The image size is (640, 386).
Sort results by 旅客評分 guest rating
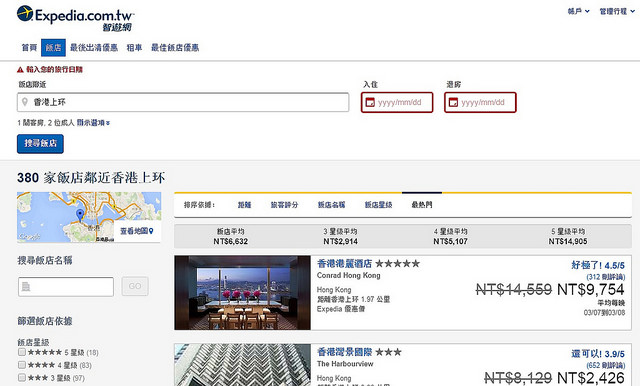pos(284,205)
